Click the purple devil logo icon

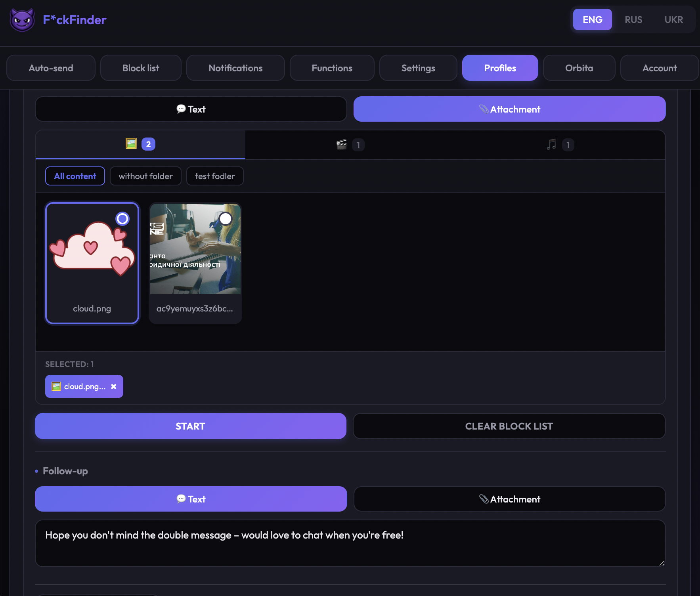tap(22, 20)
